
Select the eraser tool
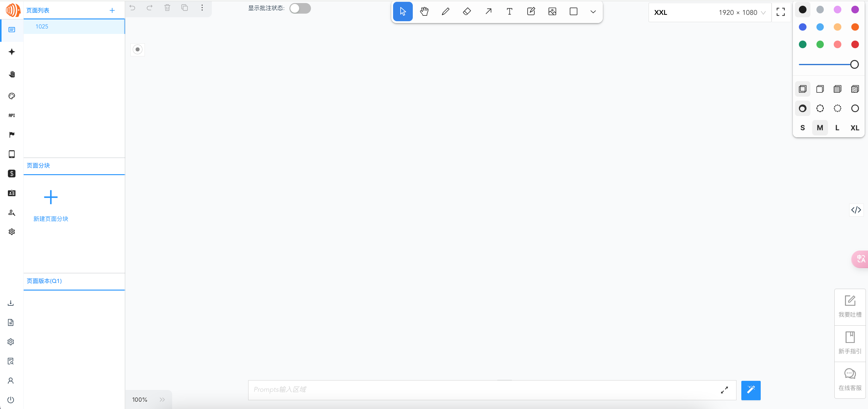point(467,11)
